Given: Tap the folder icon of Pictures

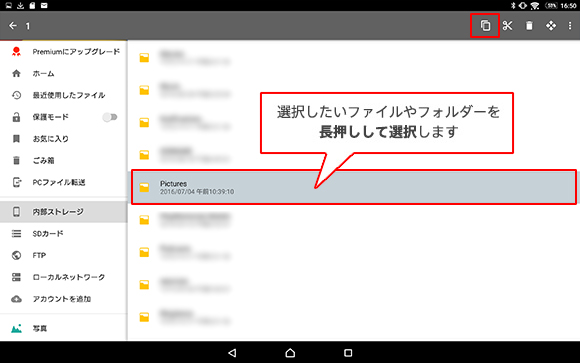Looking at the screenshot, I should (144, 187).
